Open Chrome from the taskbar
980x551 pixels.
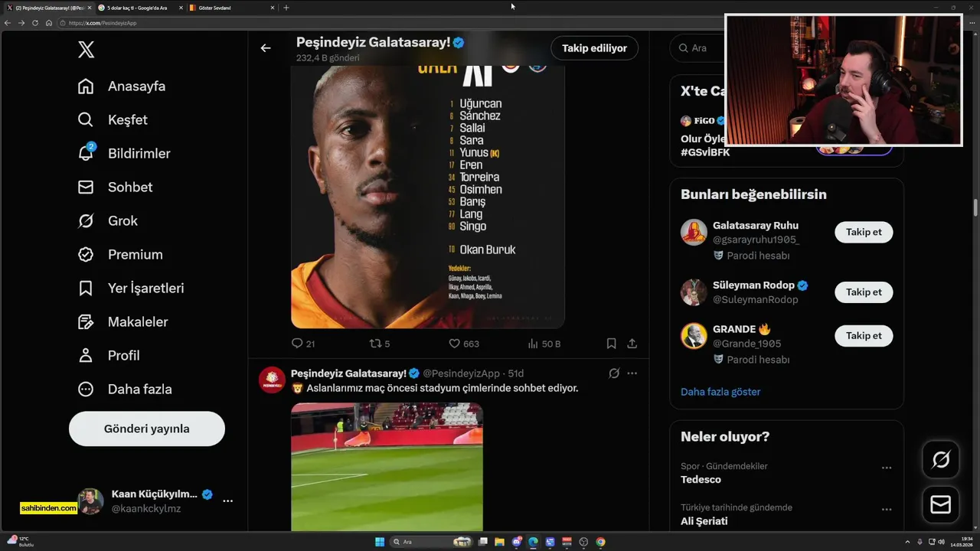[x=600, y=542]
